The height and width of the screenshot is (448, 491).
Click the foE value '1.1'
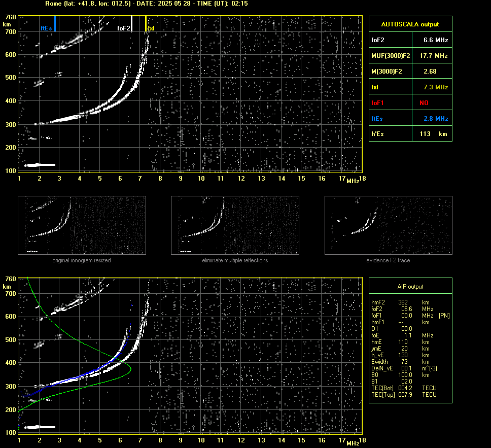408,335
